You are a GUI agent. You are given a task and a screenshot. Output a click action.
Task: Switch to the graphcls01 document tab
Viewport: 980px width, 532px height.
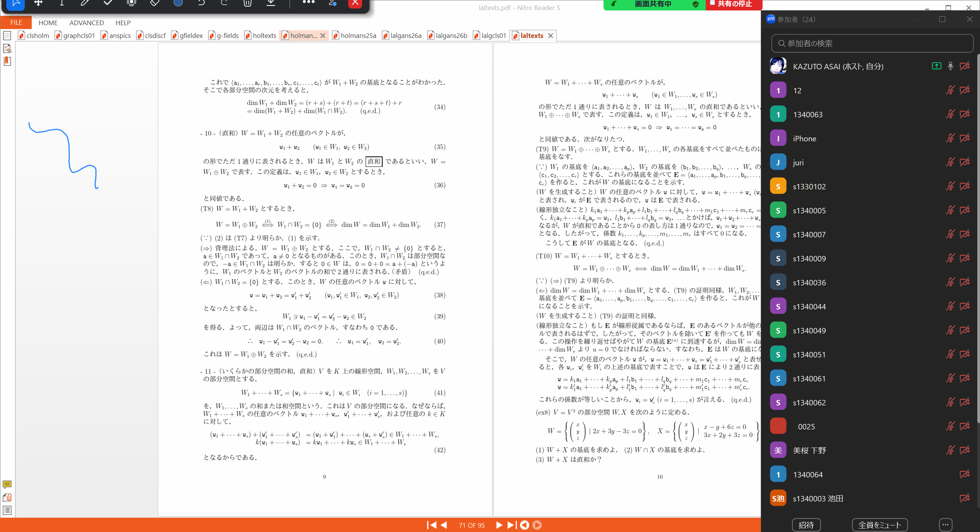click(x=75, y=36)
